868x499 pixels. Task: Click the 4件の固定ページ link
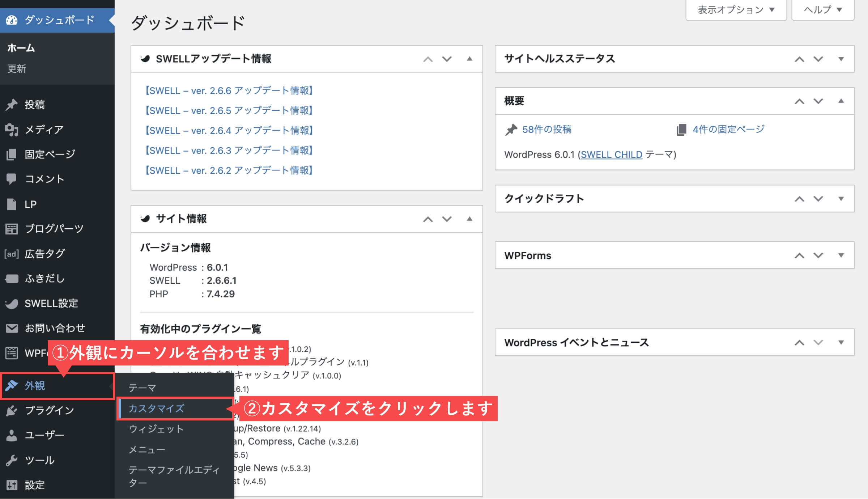[x=728, y=130]
